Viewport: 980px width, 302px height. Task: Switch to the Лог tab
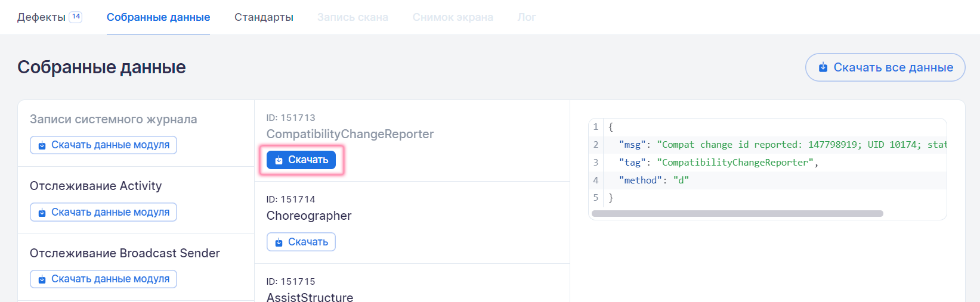tap(527, 17)
